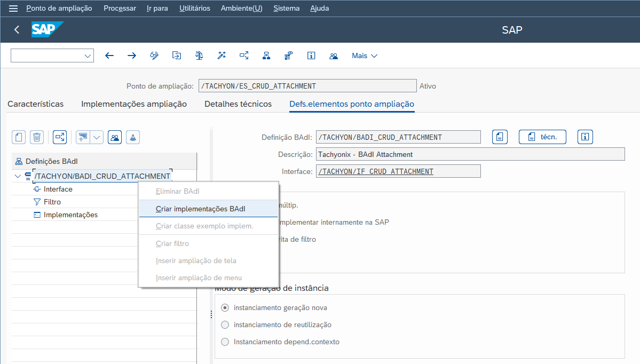Screen dimensions: 640x364
Task: Select Defs.elementos ponto ampliação tab
Action: tap(352, 104)
